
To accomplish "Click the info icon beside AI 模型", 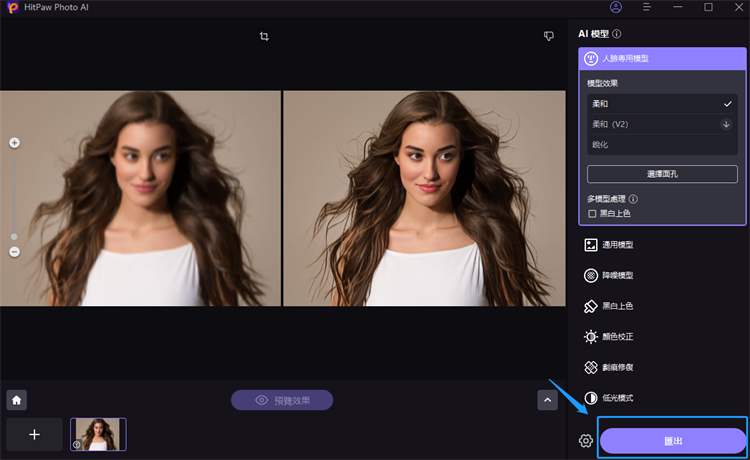I will click(617, 34).
